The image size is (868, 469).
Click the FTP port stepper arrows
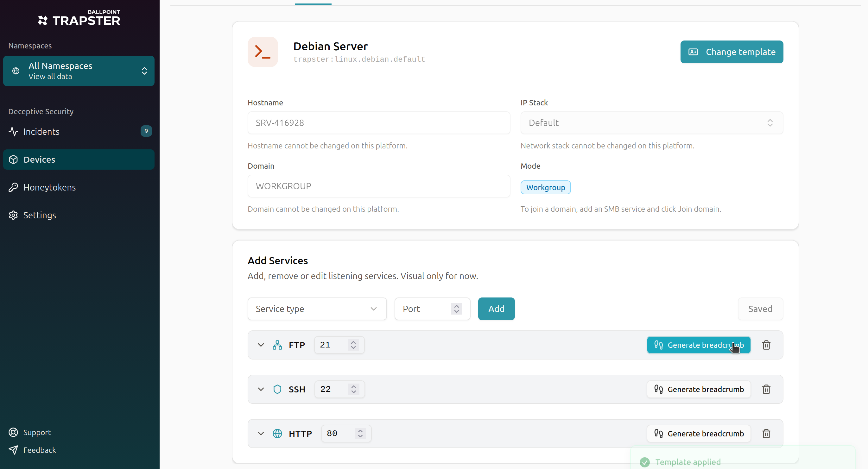point(353,345)
